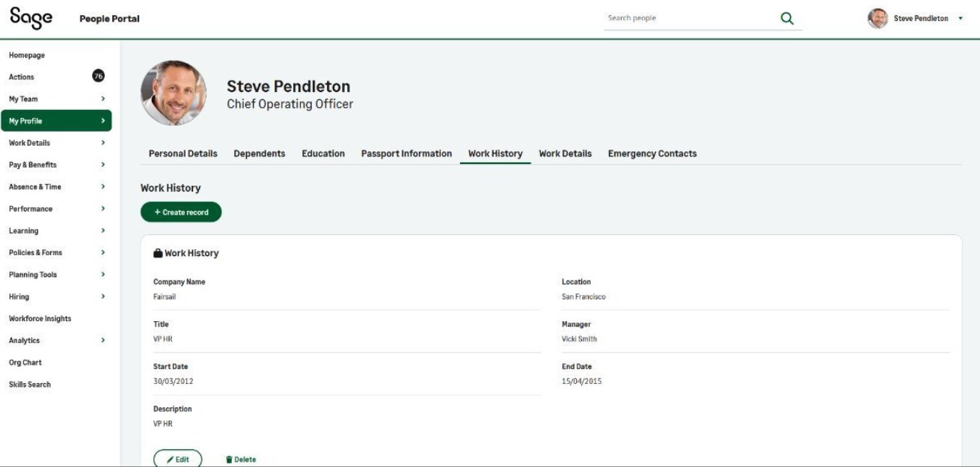Open Skills Search from the sidebar
The width and height of the screenshot is (980, 467).
click(x=30, y=384)
